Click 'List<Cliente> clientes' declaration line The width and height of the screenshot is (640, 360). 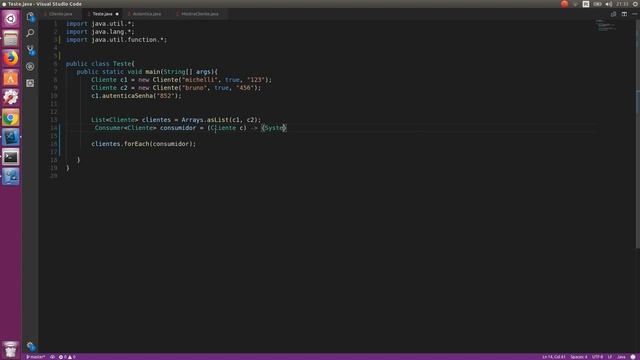click(176, 120)
